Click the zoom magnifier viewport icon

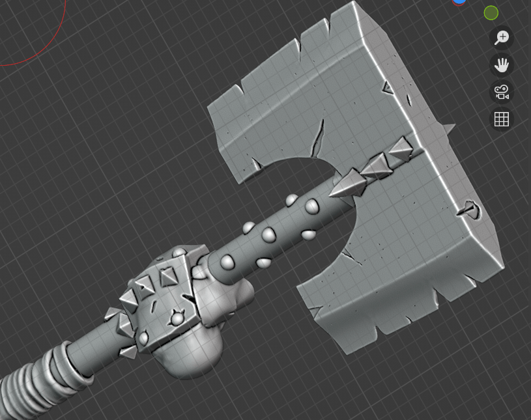[x=501, y=38]
